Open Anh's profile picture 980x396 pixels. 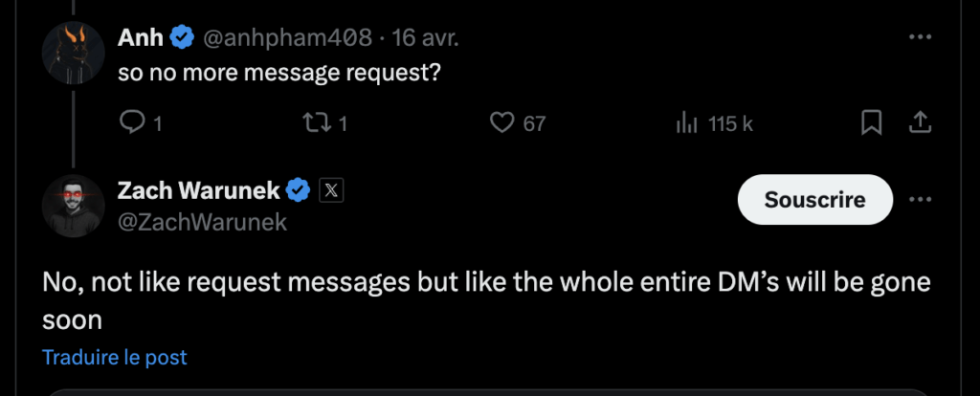coord(72,52)
